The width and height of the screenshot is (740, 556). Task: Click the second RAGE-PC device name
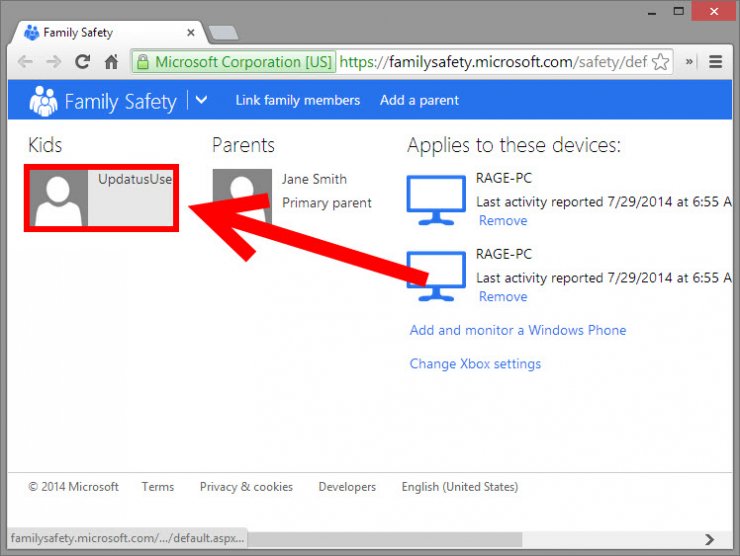click(504, 254)
